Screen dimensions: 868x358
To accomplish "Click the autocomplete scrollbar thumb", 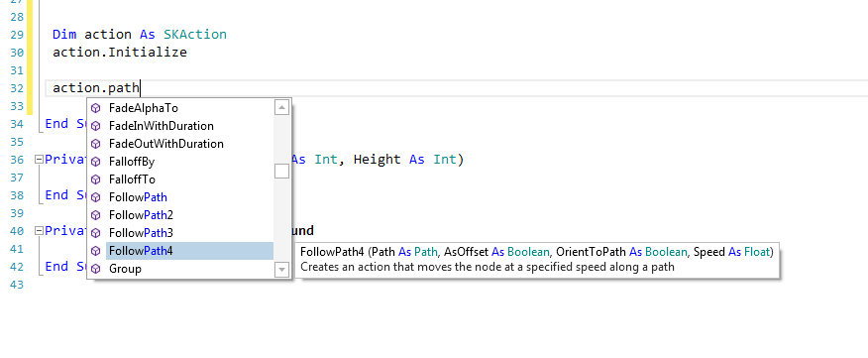I will pyautogui.click(x=281, y=172).
